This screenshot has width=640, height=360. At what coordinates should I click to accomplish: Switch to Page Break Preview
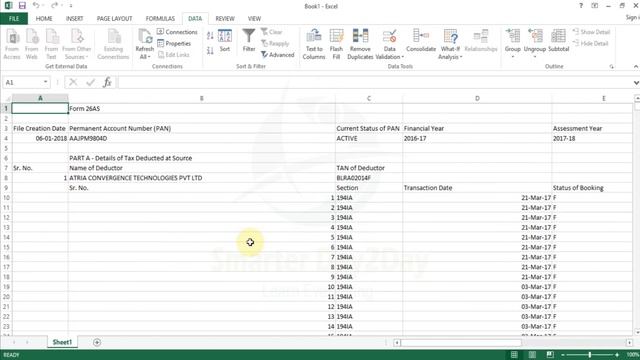coord(550,355)
